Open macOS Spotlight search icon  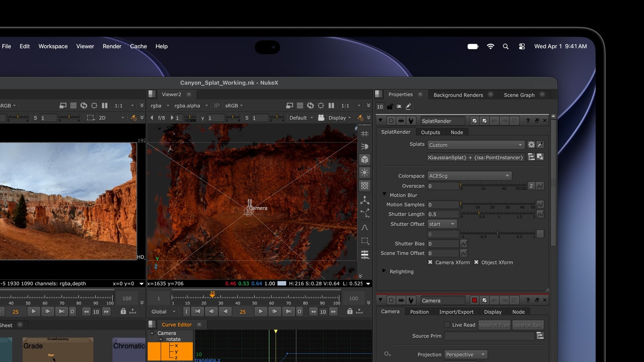click(506, 47)
